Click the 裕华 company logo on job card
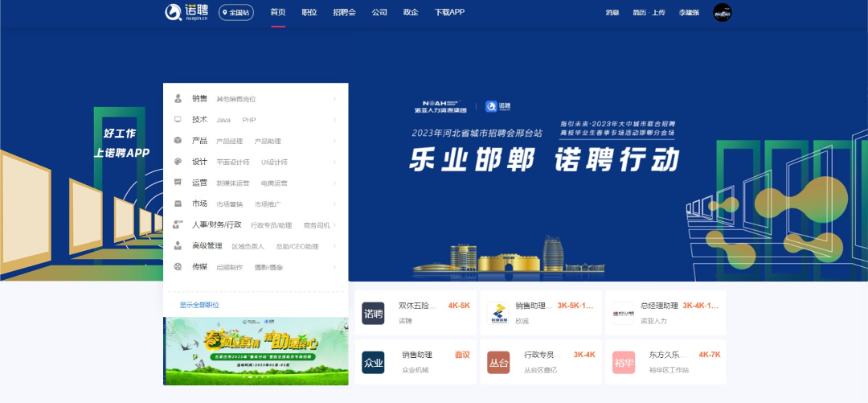868x403 pixels. click(624, 363)
